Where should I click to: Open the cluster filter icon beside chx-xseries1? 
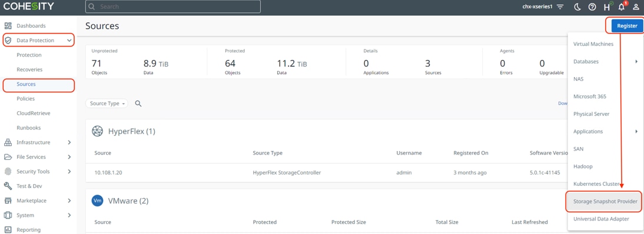[560, 7]
